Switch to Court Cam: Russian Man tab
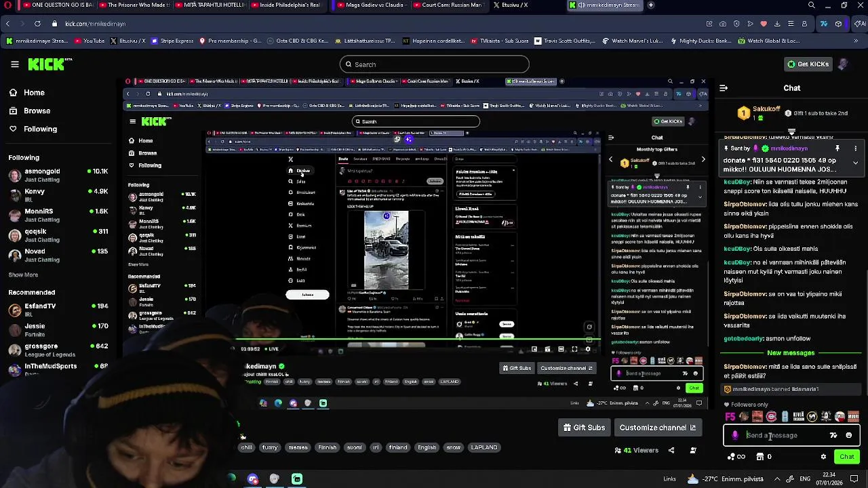This screenshot has height=488, width=868. (448, 5)
